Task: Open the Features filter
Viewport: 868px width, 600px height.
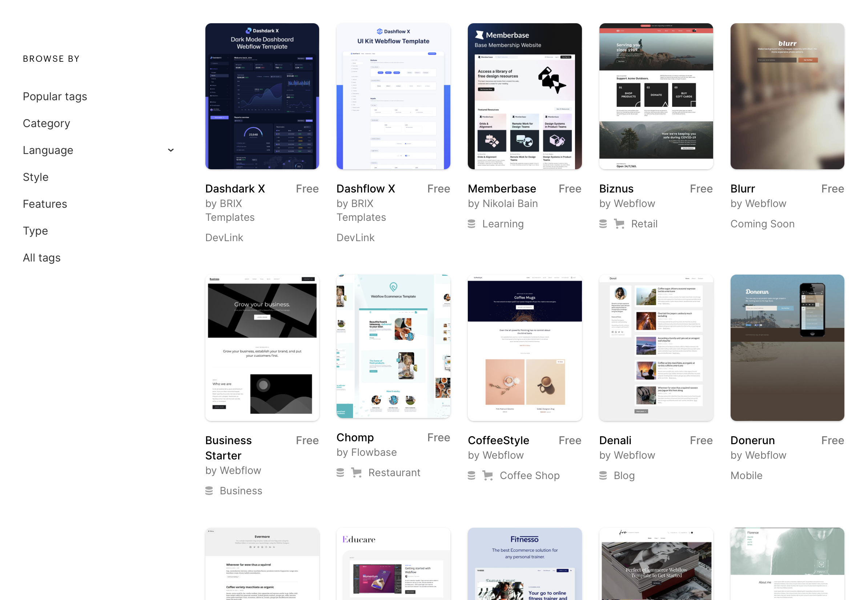Action: point(45,204)
